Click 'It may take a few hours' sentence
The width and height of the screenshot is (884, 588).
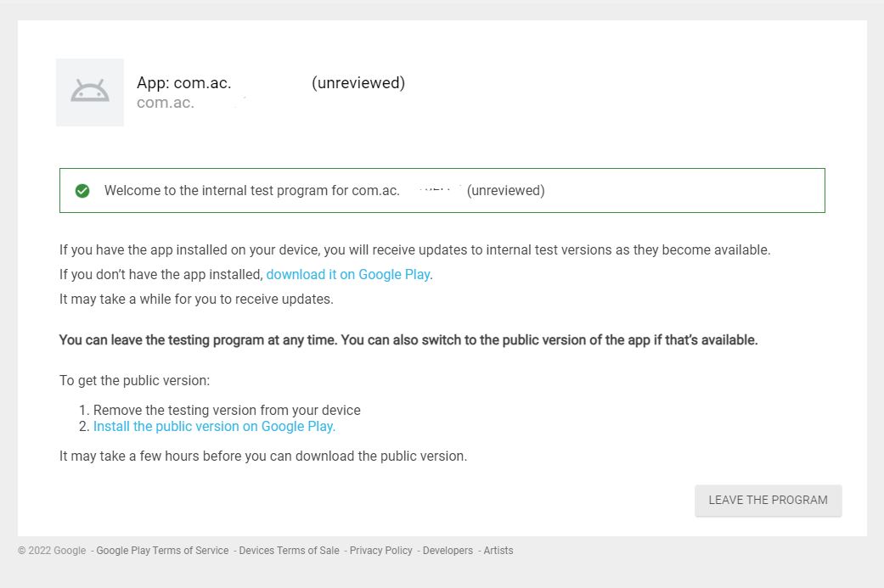[x=263, y=456]
